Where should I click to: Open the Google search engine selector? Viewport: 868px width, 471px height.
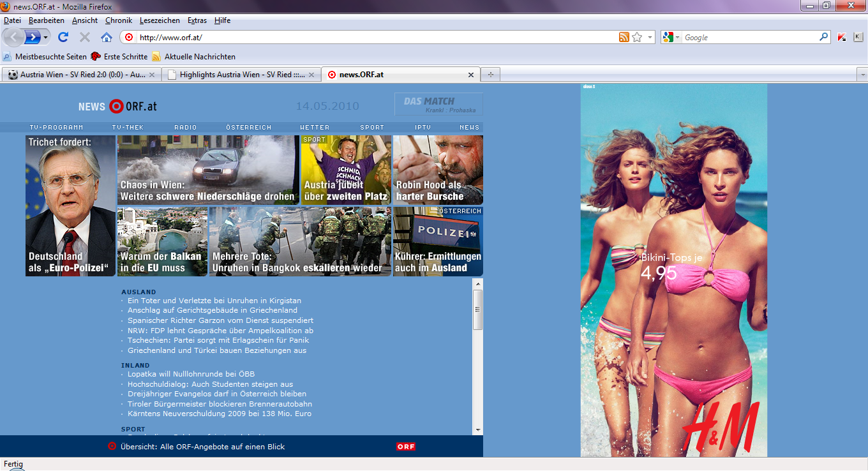coord(671,37)
